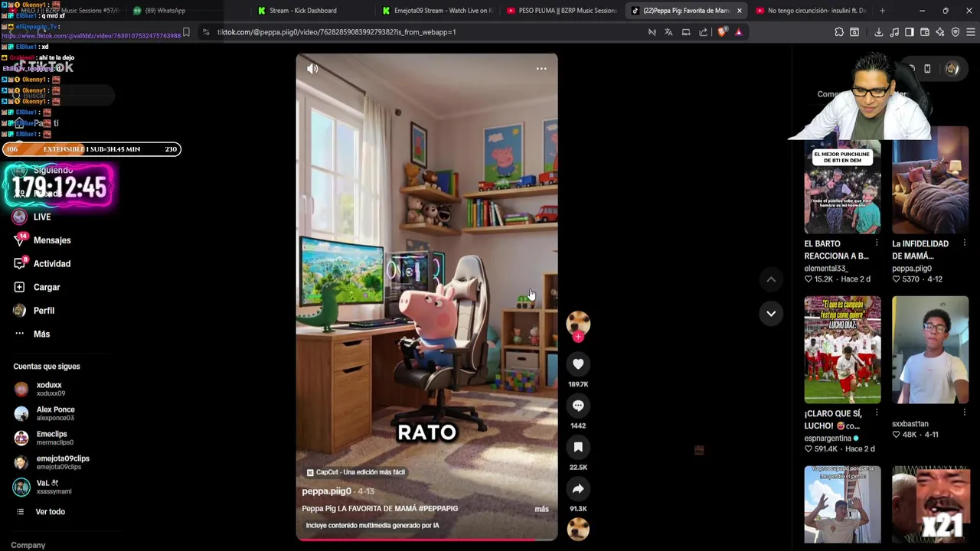The height and width of the screenshot is (551, 980).
Task: Click the translate page icon
Action: (x=668, y=32)
